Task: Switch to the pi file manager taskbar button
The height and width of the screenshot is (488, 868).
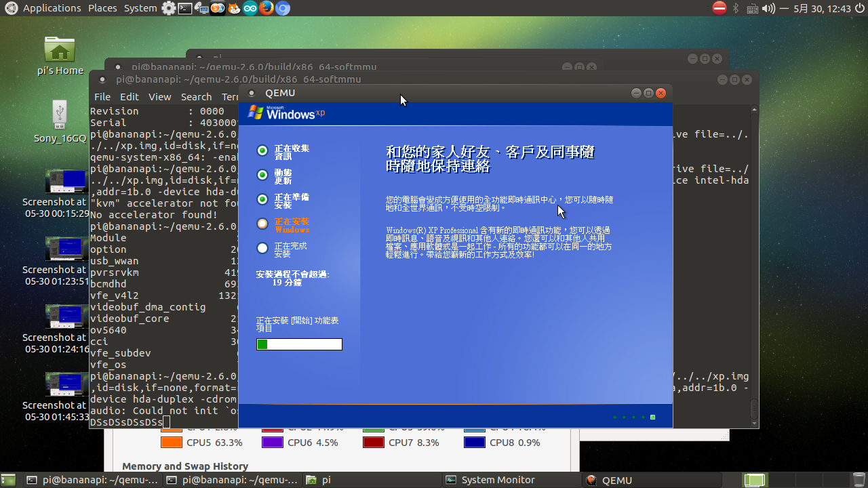Action: point(371,480)
